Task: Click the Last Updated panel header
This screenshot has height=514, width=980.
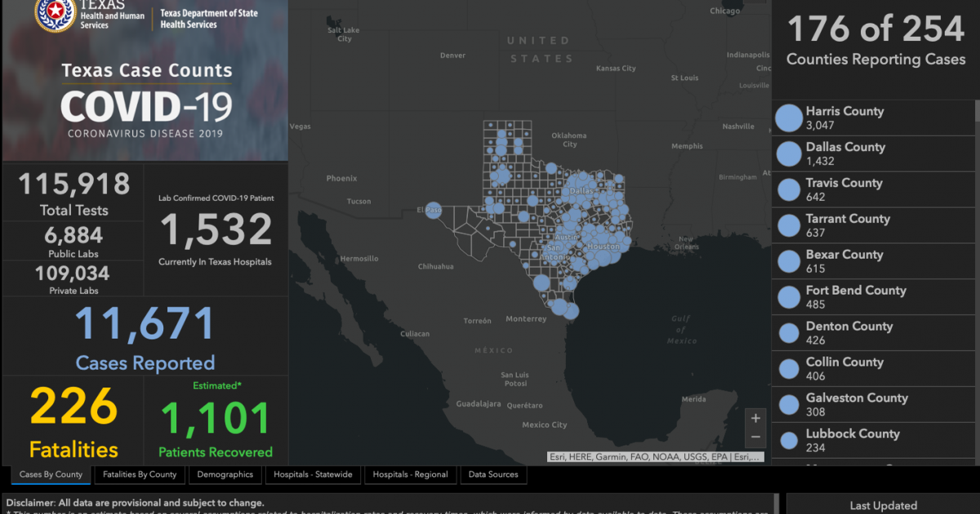Action: pyautogui.click(x=884, y=506)
